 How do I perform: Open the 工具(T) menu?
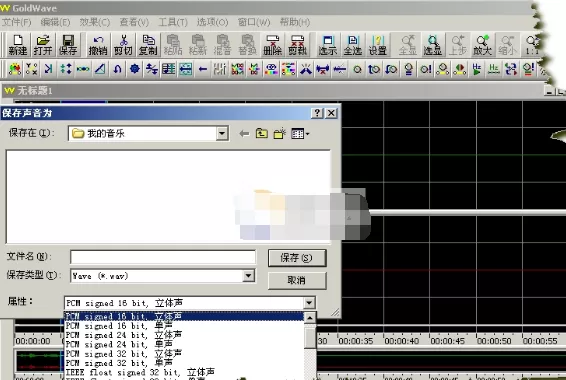tap(173, 22)
